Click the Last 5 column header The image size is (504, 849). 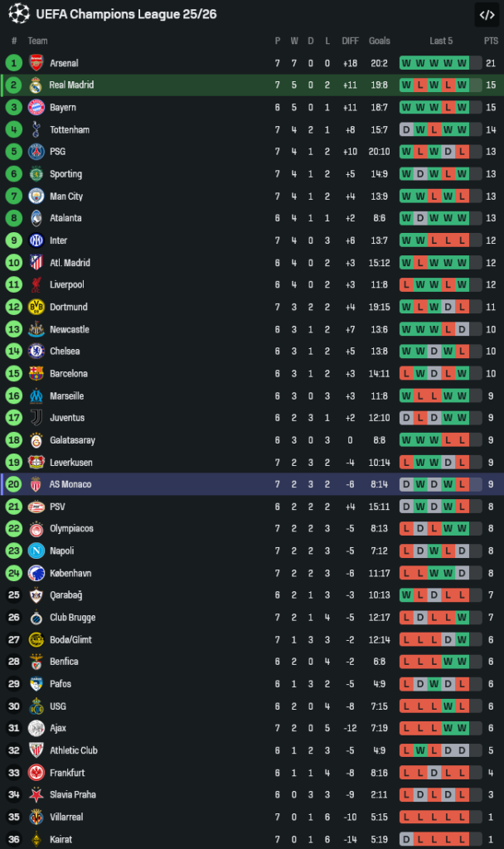point(441,41)
